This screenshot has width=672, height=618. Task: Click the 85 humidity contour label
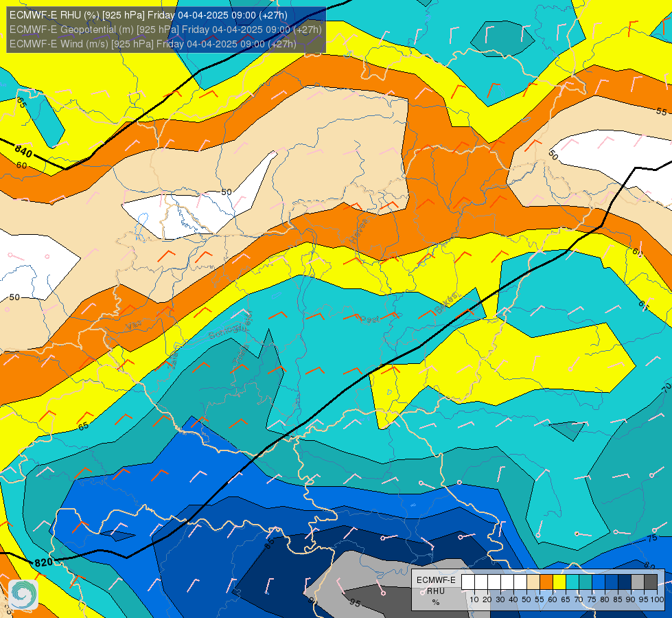(x=269, y=544)
